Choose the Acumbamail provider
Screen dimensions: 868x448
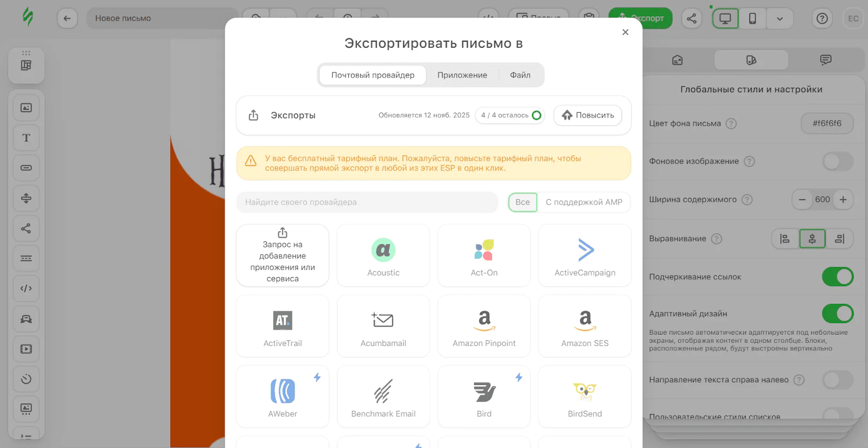(x=384, y=326)
